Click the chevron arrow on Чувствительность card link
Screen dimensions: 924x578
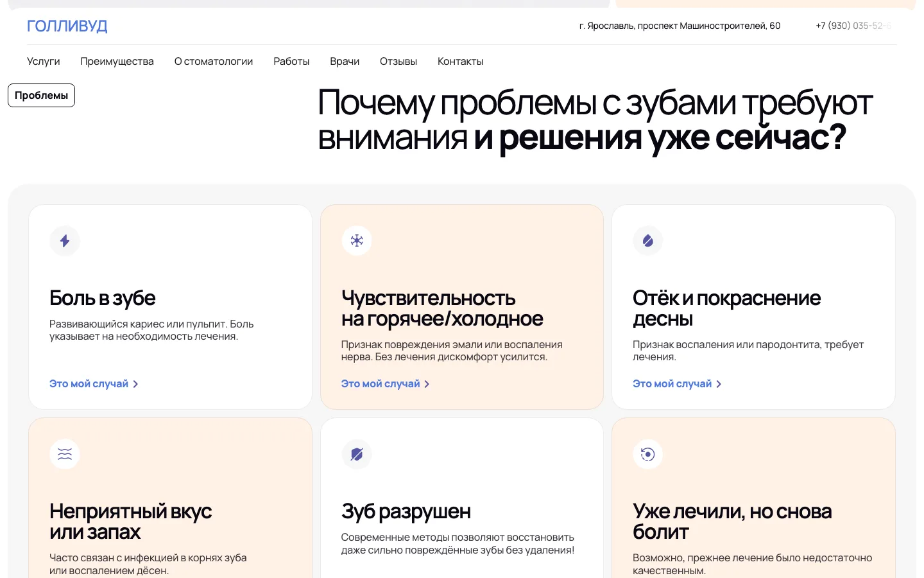point(427,384)
